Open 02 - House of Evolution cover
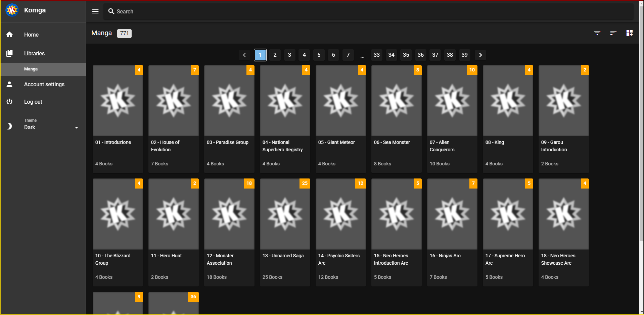This screenshot has height=315, width=644. (x=174, y=101)
